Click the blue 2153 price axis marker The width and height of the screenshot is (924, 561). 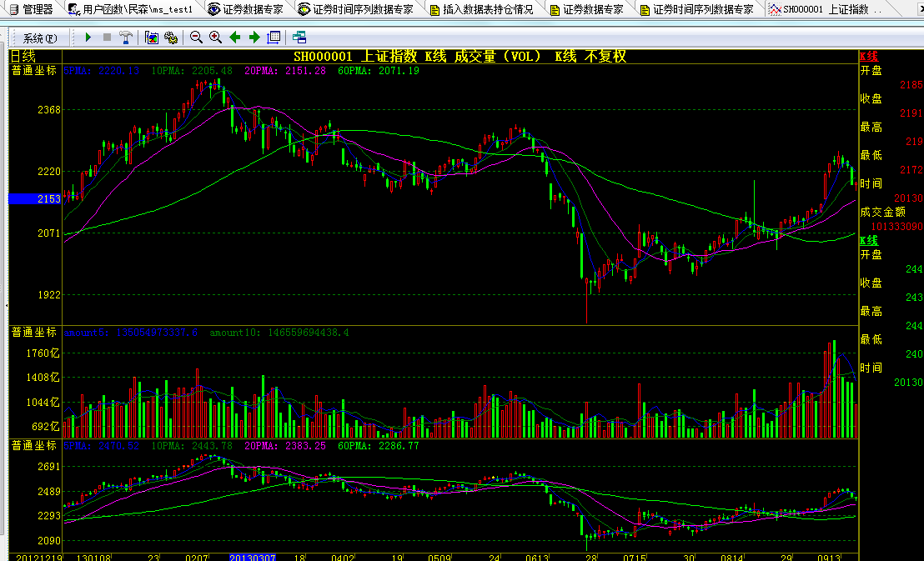[34, 199]
